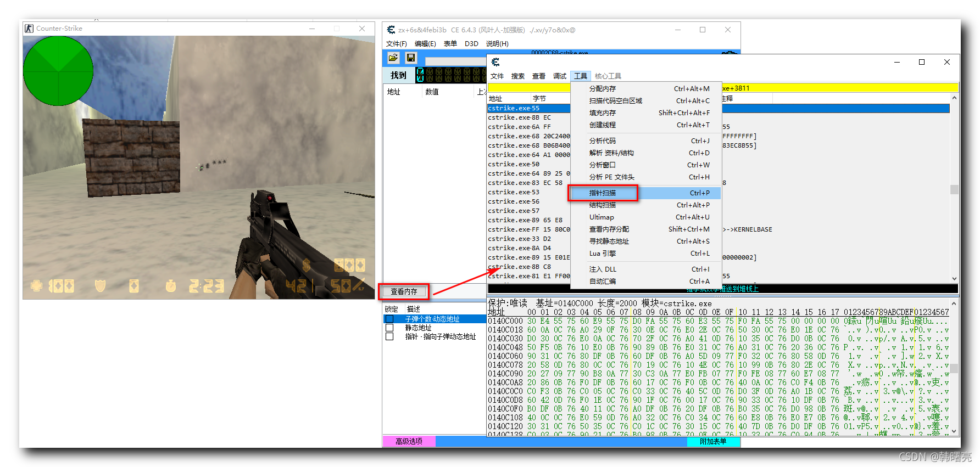Click the 高级选项 button
This screenshot has width=980, height=467.
[x=409, y=441]
